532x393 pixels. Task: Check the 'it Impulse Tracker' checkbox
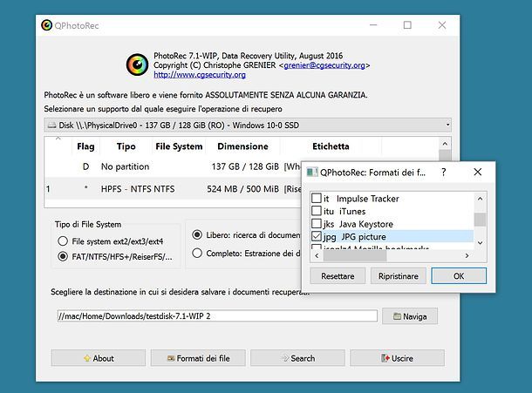tap(317, 198)
